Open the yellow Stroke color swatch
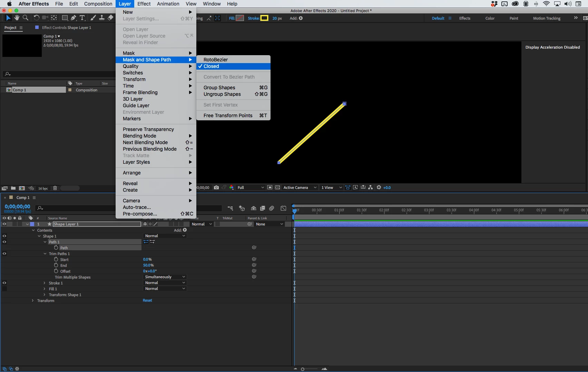Screen dimensions: 588x372 [x=264, y=18]
